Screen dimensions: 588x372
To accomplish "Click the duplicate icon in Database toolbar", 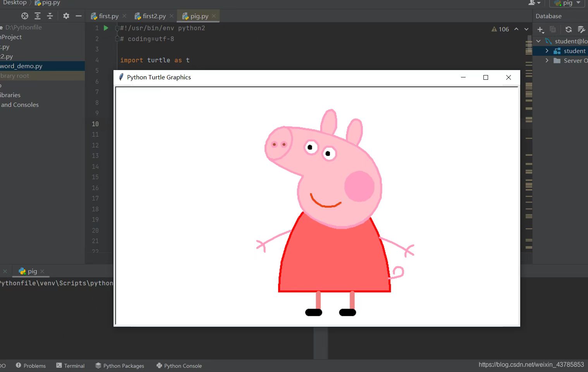I will (x=553, y=29).
